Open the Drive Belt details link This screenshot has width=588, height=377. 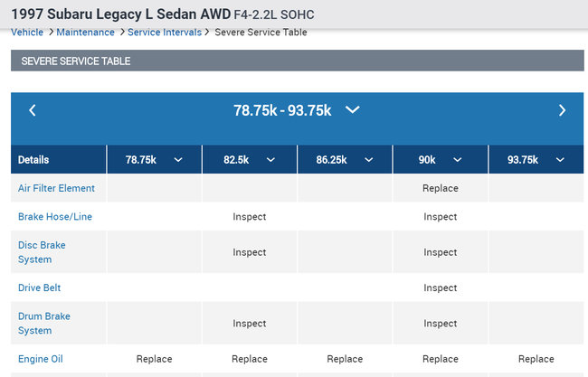pos(40,287)
